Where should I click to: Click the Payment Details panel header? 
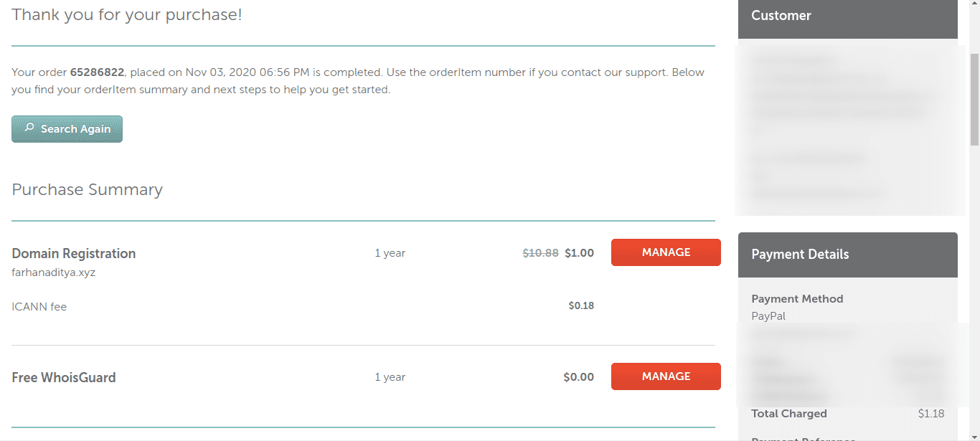pyautogui.click(x=800, y=255)
